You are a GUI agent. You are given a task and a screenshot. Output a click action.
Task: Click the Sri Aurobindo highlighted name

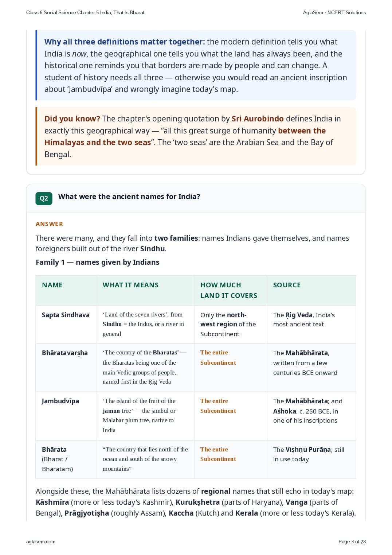(258, 119)
